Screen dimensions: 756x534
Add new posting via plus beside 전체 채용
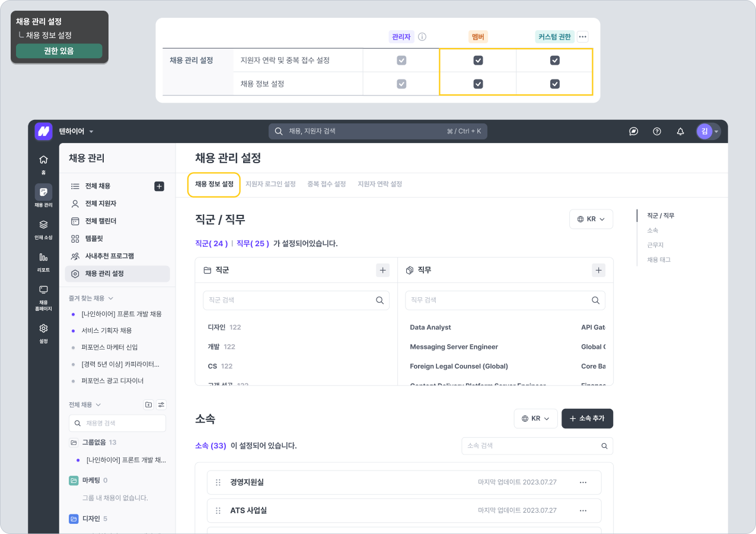(159, 186)
